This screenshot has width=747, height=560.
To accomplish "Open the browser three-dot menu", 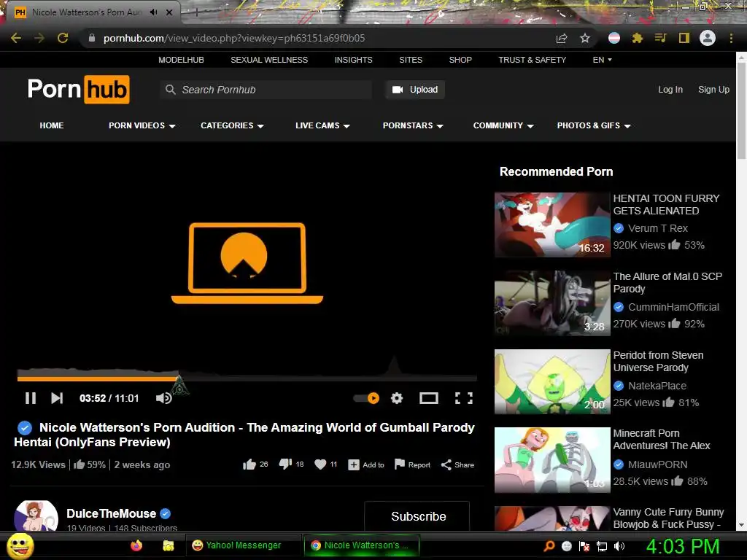I will (x=731, y=38).
